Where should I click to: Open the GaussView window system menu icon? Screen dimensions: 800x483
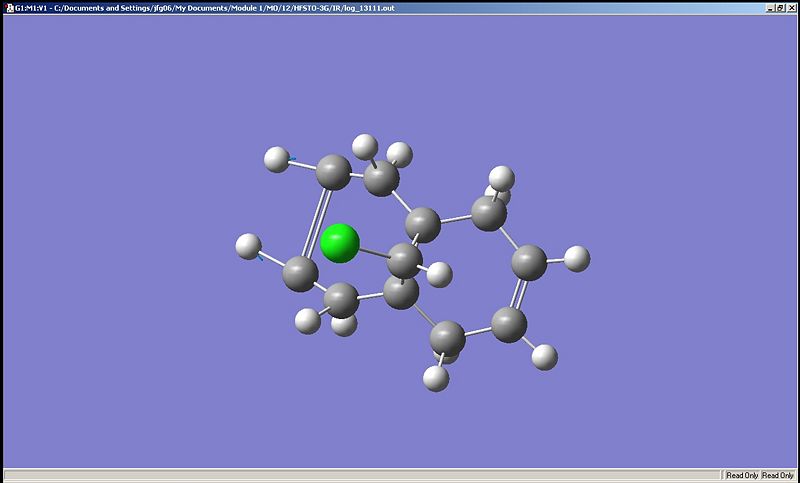point(9,8)
